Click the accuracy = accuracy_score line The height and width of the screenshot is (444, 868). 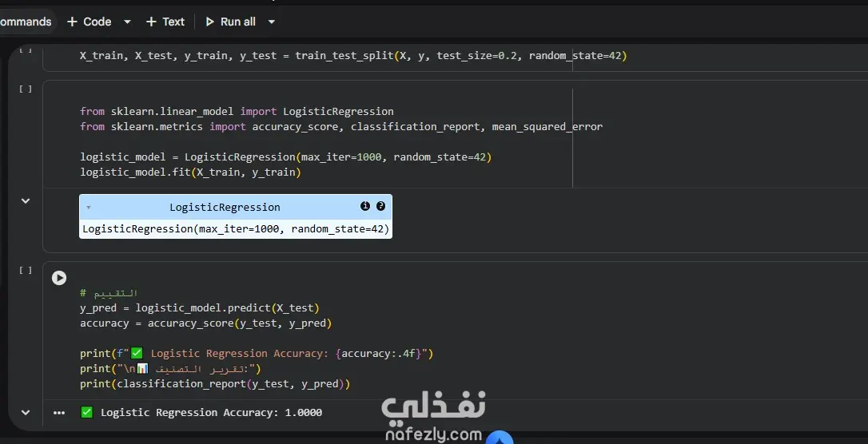pyautogui.click(x=206, y=323)
